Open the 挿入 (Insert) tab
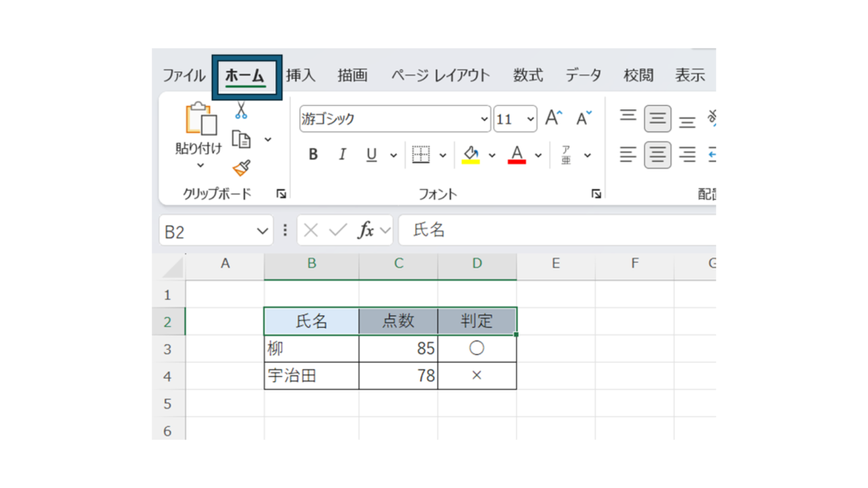The width and height of the screenshot is (868, 488). coord(300,75)
